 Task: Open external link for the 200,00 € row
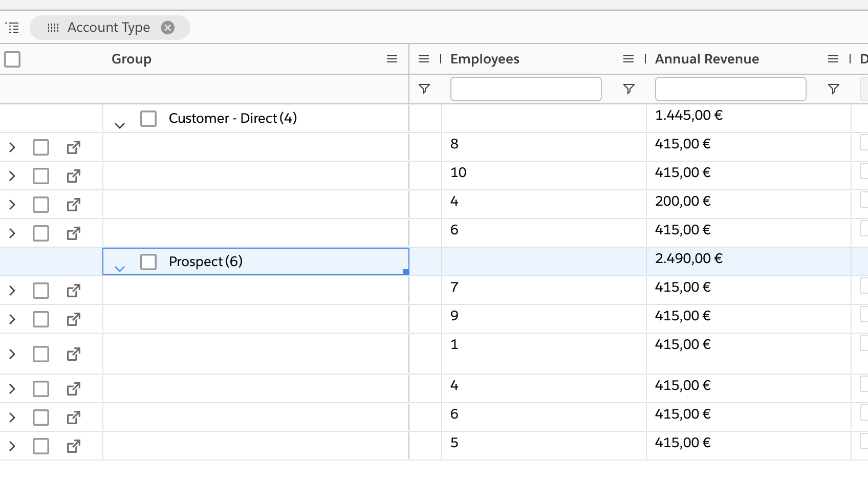74,205
